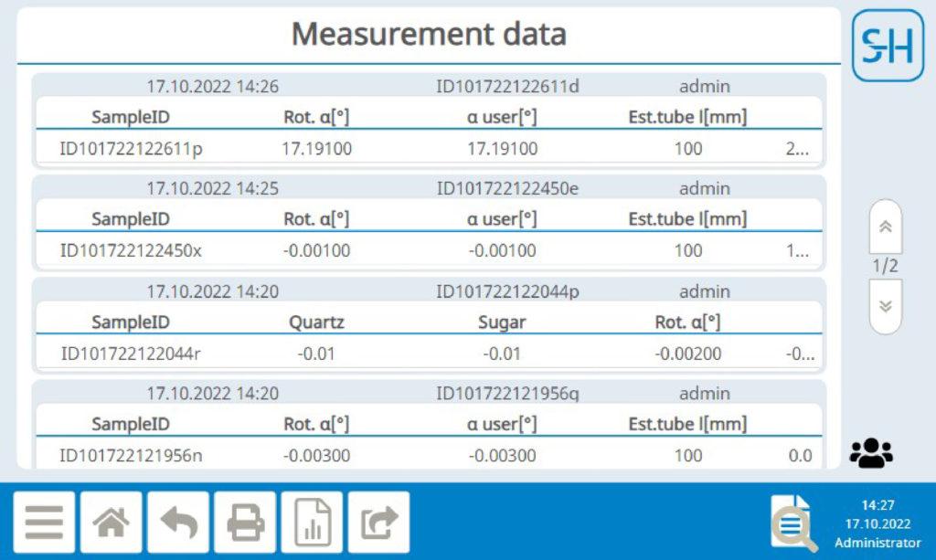Open the measurement report document icon
936x560 pixels.
[312, 522]
